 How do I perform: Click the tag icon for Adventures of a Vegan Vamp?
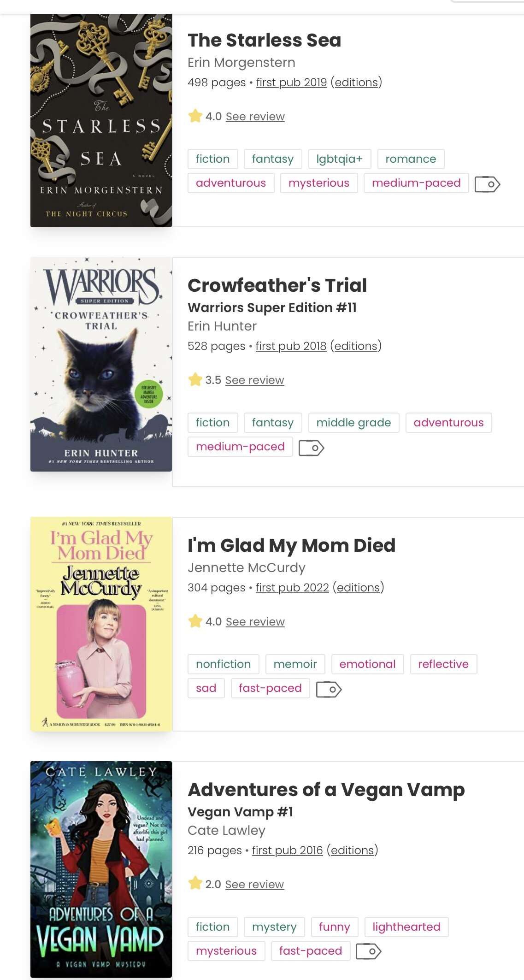pos(369,951)
